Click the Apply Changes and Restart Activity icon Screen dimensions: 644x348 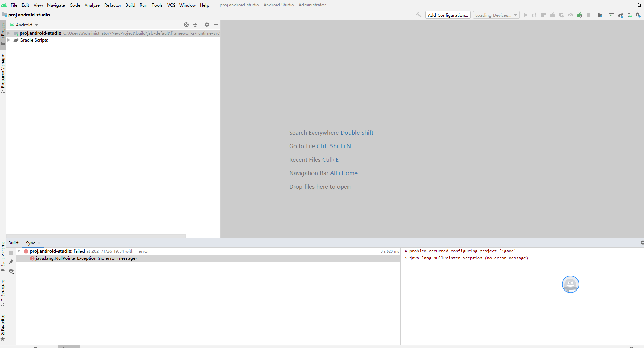(535, 15)
